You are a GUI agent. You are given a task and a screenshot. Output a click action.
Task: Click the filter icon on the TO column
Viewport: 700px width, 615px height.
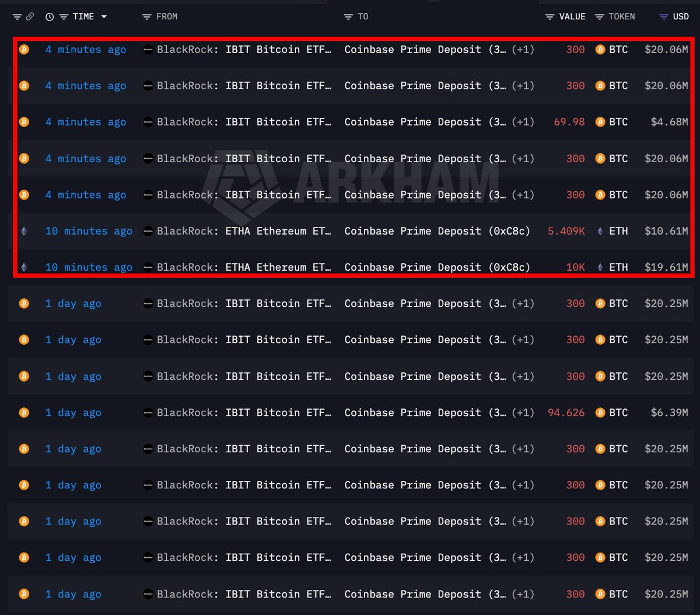pos(346,16)
